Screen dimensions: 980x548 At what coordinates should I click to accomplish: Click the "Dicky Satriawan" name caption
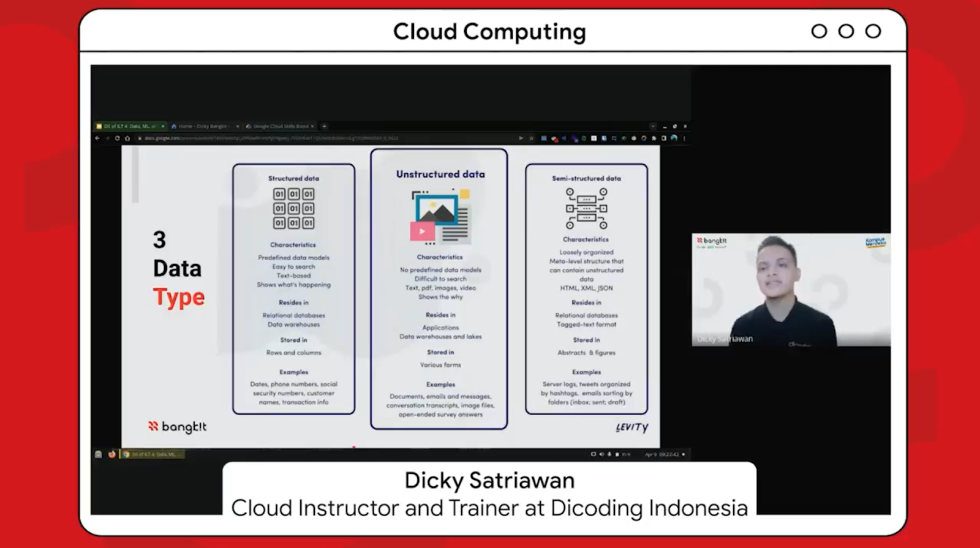[x=489, y=481]
